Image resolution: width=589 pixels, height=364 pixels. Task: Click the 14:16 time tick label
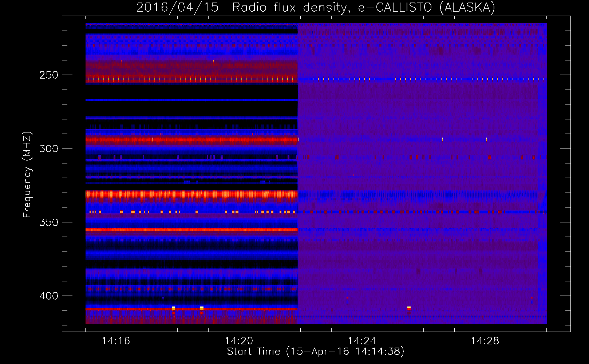click(x=116, y=341)
